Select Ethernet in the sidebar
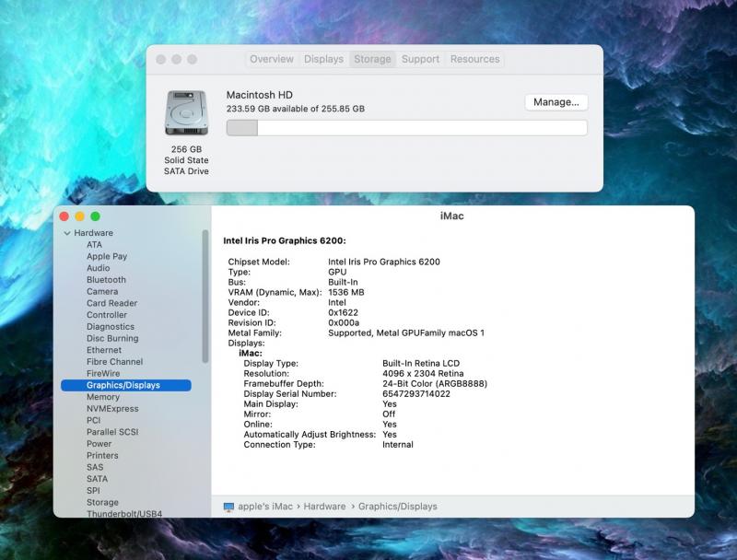The image size is (737, 560). 104,351
